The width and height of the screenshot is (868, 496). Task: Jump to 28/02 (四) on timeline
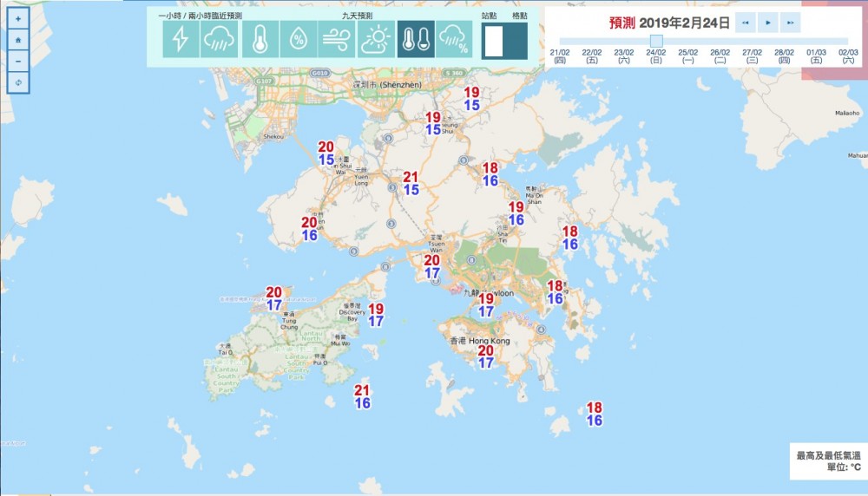(x=785, y=55)
